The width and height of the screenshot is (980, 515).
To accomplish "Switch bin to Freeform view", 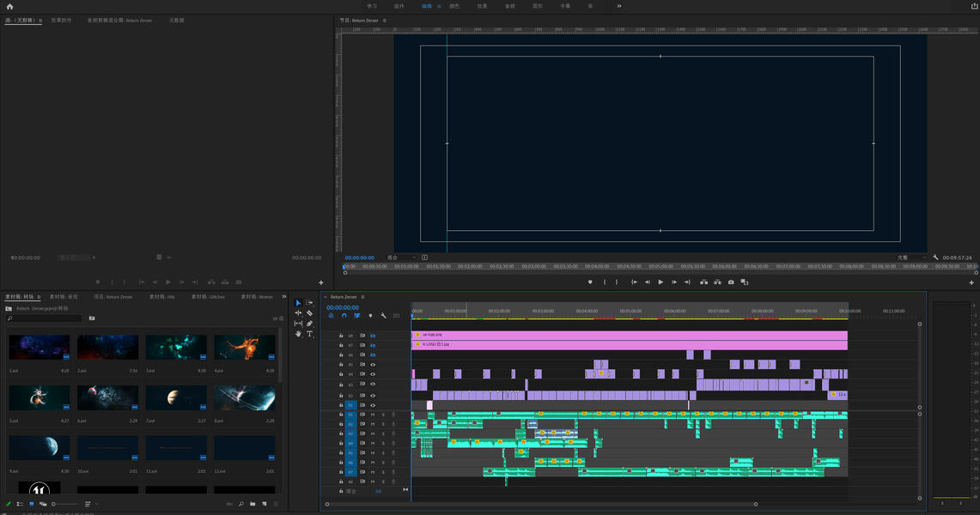I will pos(42,504).
